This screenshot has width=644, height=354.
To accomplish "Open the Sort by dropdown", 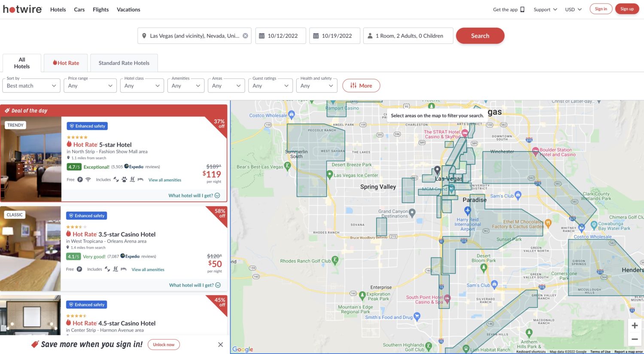I will click(x=31, y=86).
